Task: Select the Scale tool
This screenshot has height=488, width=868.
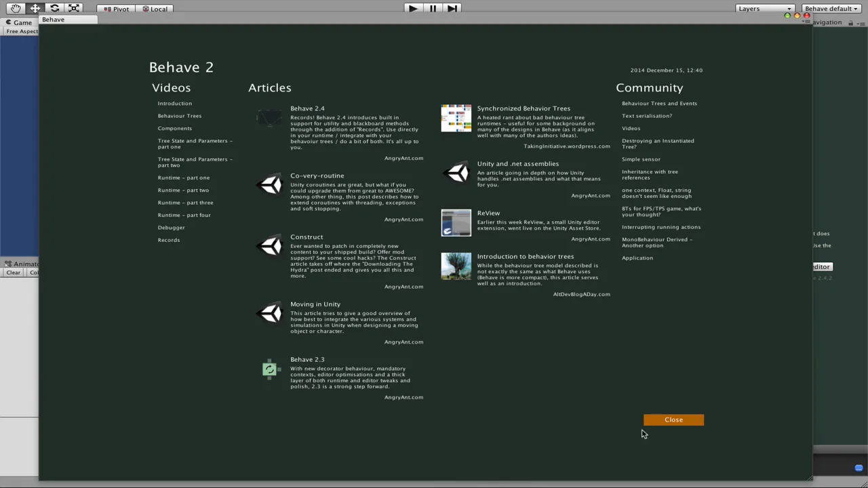Action: [x=74, y=8]
